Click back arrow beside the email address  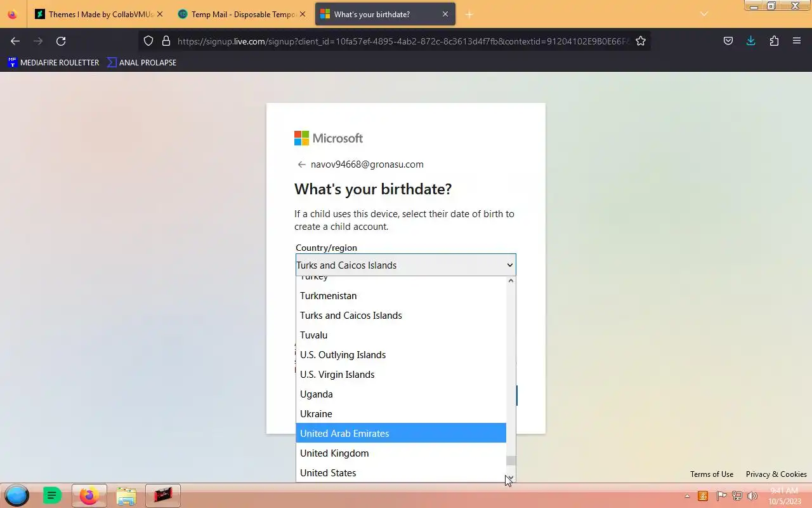pyautogui.click(x=301, y=164)
